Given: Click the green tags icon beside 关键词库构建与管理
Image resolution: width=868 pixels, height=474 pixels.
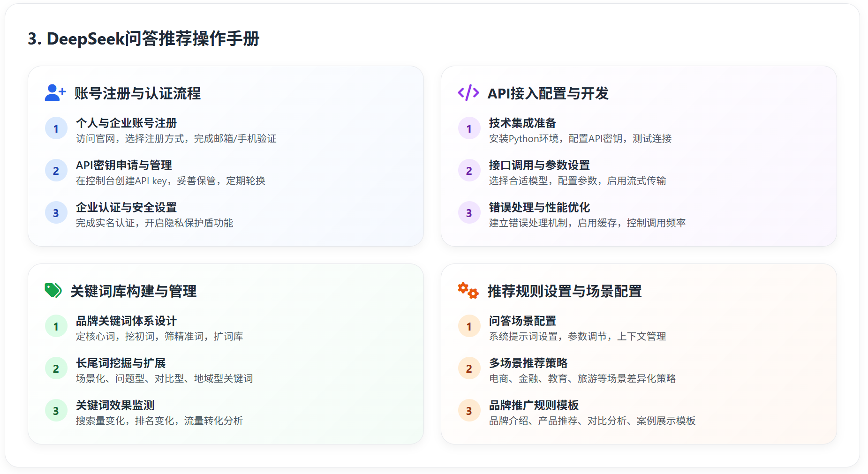Looking at the screenshot, I should tap(53, 291).
